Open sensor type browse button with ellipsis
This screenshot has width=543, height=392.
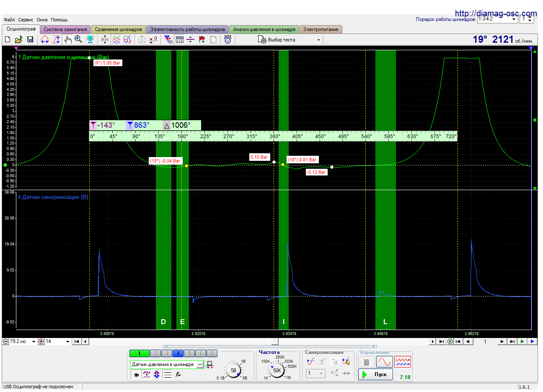[200, 364]
